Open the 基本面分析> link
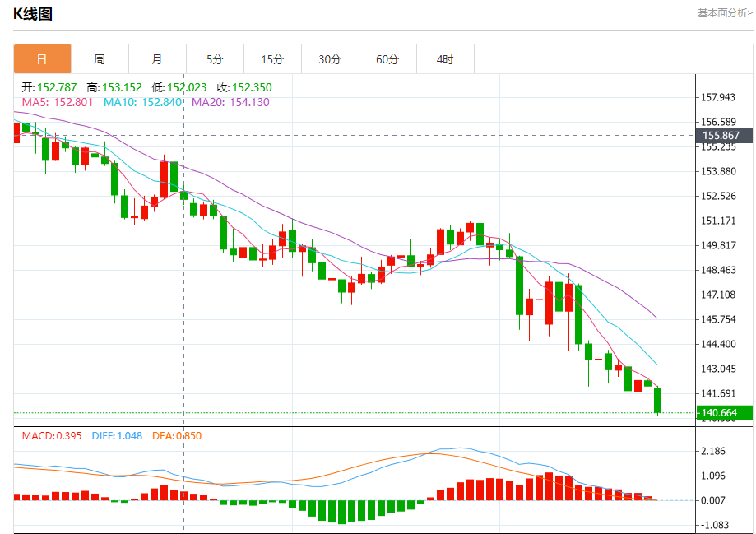Screen dimensions: 756x534 tap(725, 13)
